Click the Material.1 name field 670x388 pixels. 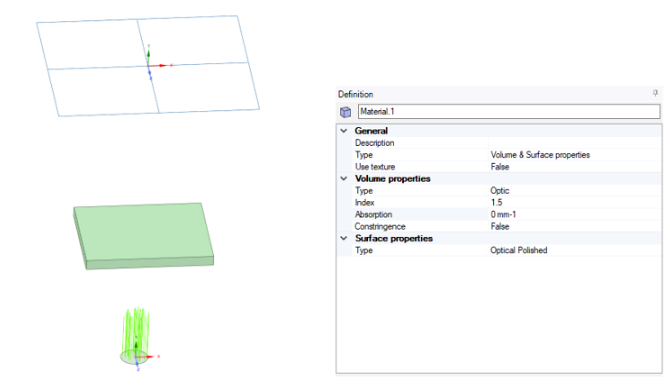[509, 112]
